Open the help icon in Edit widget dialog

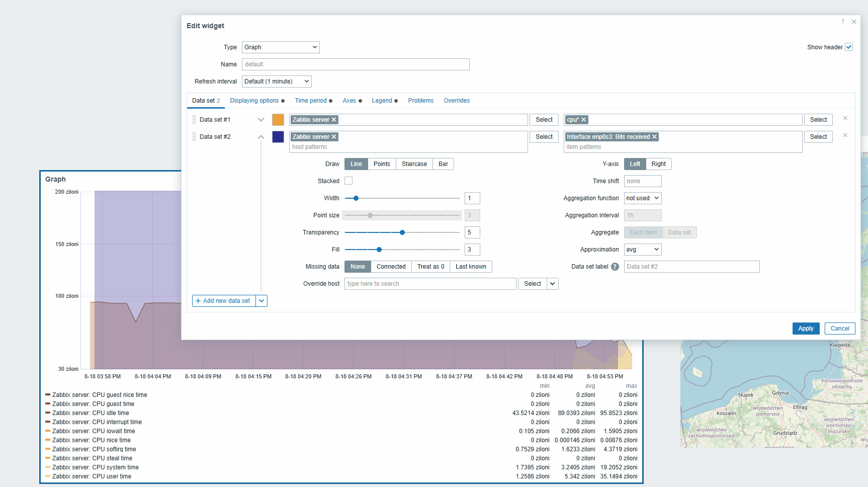842,22
